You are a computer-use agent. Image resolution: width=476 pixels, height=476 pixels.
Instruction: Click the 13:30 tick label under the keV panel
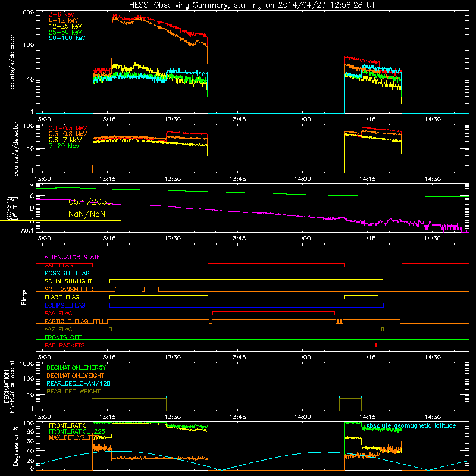pos(173,120)
